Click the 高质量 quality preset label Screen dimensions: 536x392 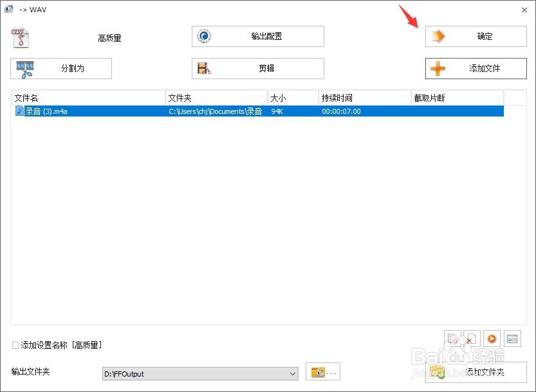tap(110, 37)
